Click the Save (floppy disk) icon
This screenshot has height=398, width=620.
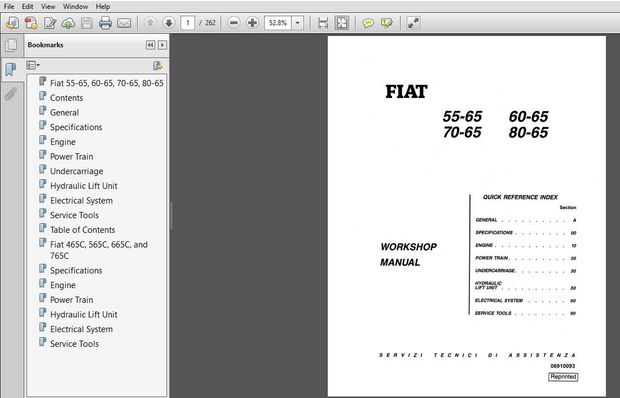[87, 23]
